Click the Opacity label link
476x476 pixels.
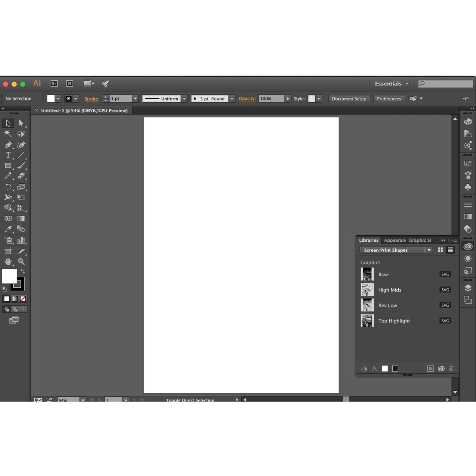[x=247, y=99]
